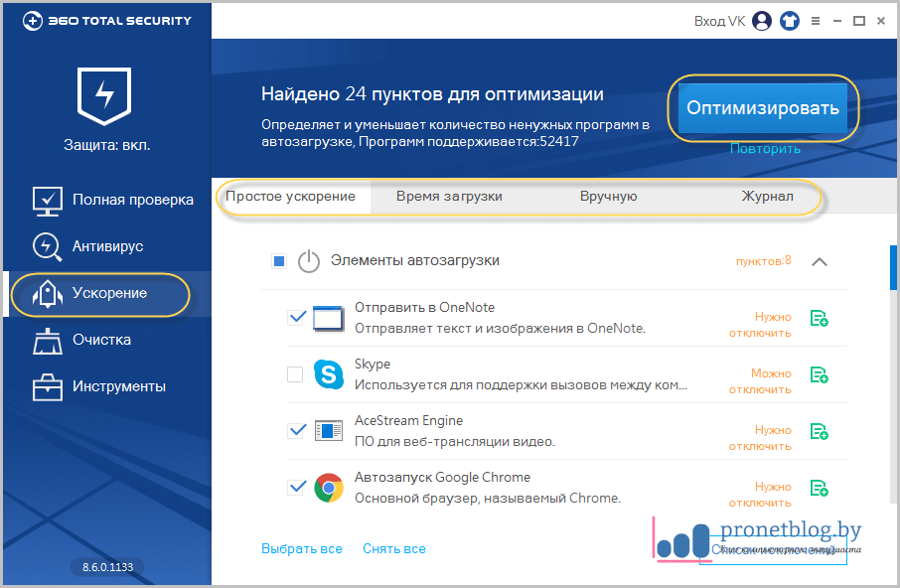Screen dimensions: 900x588
Task: Click the Инструменты toolbox icon
Action: coord(47,385)
